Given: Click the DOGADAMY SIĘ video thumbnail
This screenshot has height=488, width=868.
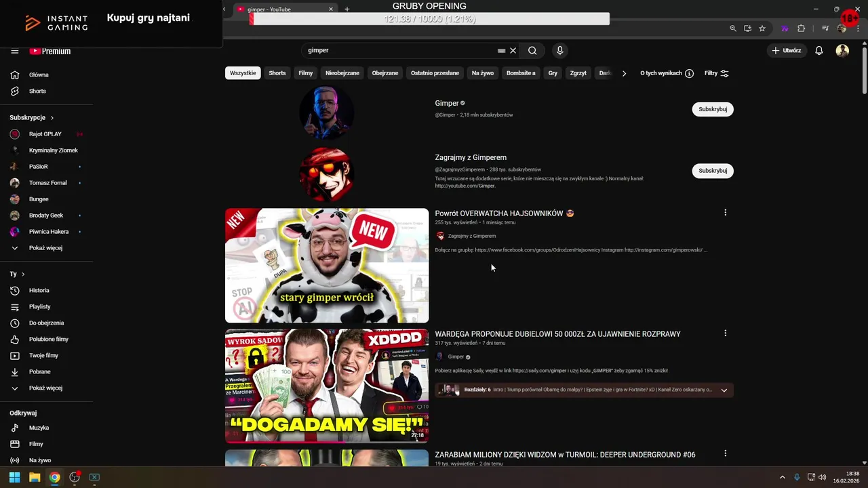Looking at the screenshot, I should 327,386.
